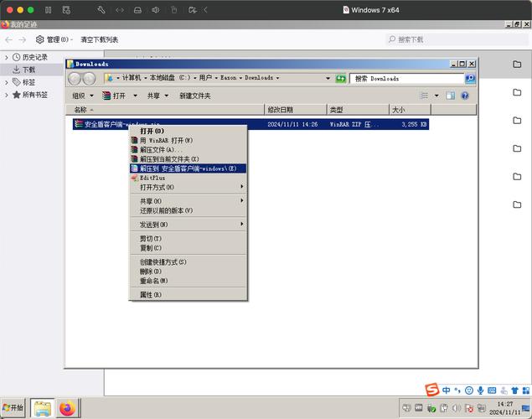Open the Firefox taskbar icon
The width and height of the screenshot is (532, 419).
click(x=68, y=408)
